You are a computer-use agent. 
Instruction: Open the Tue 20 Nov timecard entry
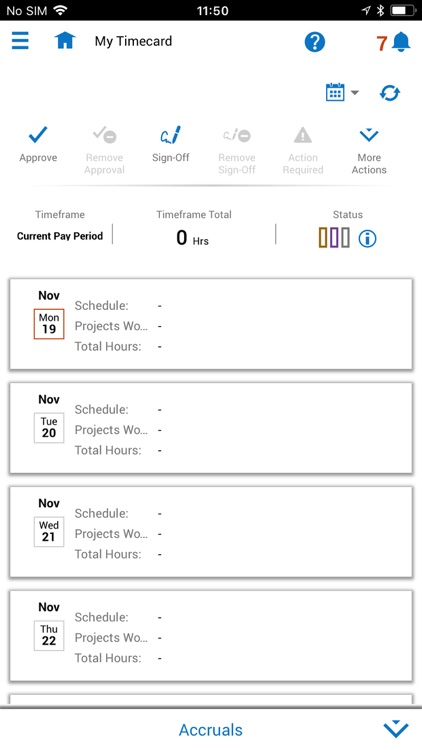pyautogui.click(x=211, y=428)
